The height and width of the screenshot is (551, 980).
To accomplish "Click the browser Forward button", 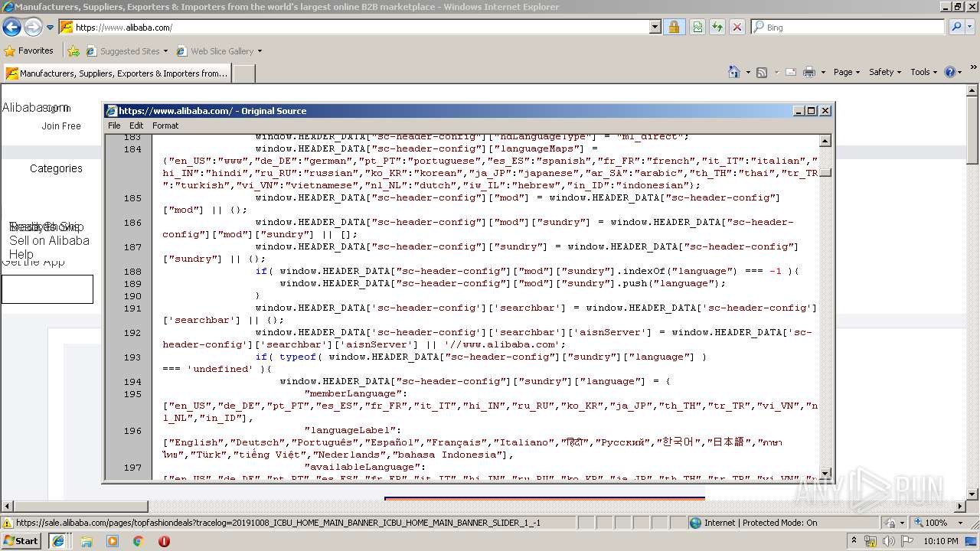I will pos(33,28).
